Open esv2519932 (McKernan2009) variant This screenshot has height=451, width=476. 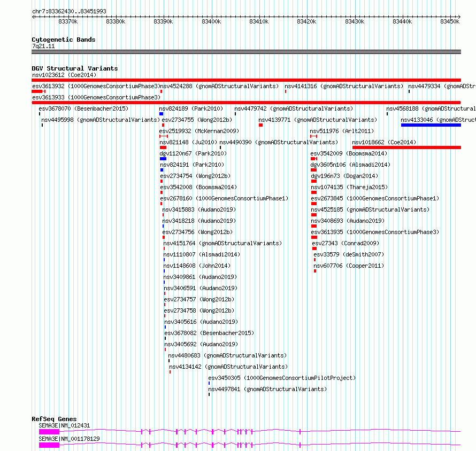tap(199, 131)
